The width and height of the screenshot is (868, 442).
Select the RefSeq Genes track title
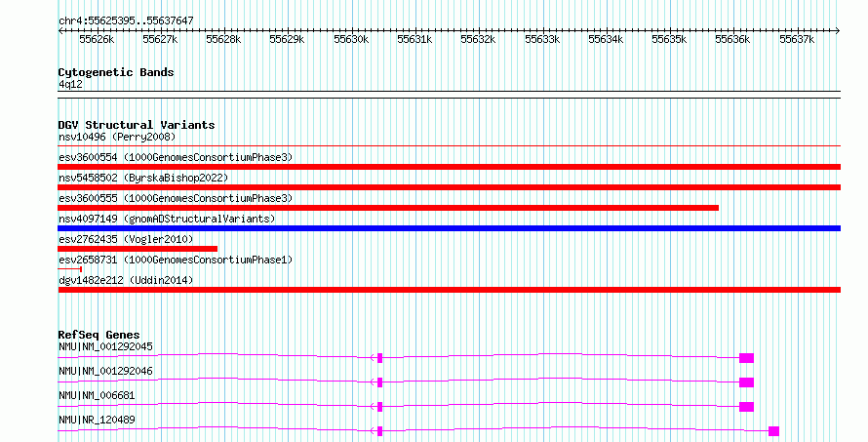tap(99, 335)
